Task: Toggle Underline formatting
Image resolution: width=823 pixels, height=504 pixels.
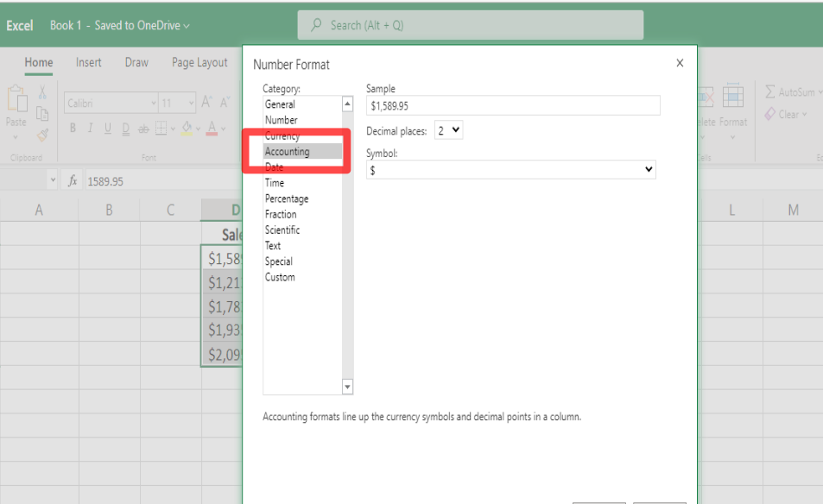Action: (x=108, y=129)
